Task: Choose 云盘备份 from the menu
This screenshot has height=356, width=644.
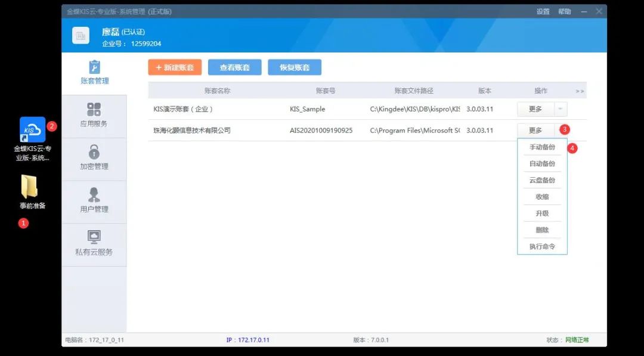Action: coord(542,180)
